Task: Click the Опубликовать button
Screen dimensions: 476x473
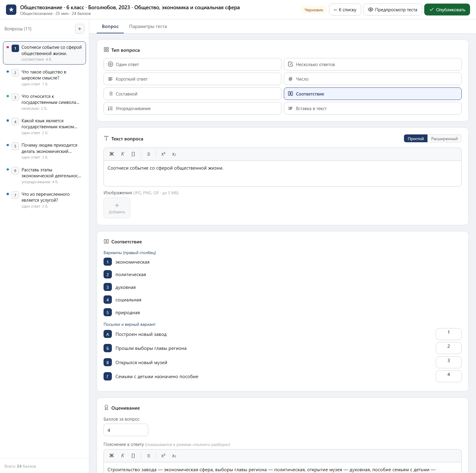Action: click(x=447, y=10)
